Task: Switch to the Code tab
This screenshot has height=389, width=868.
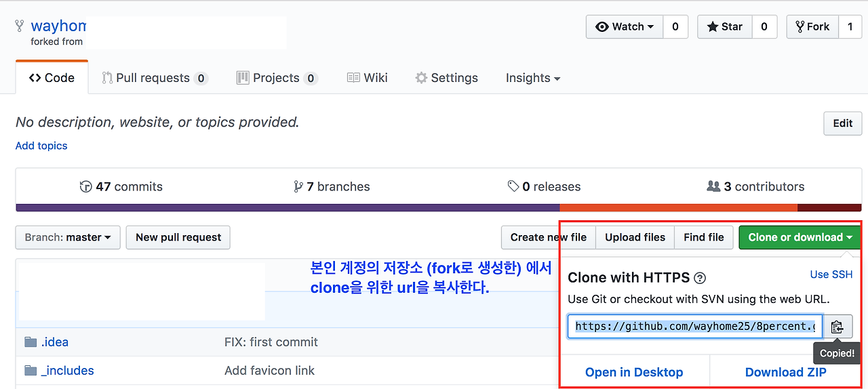Action: [52, 77]
